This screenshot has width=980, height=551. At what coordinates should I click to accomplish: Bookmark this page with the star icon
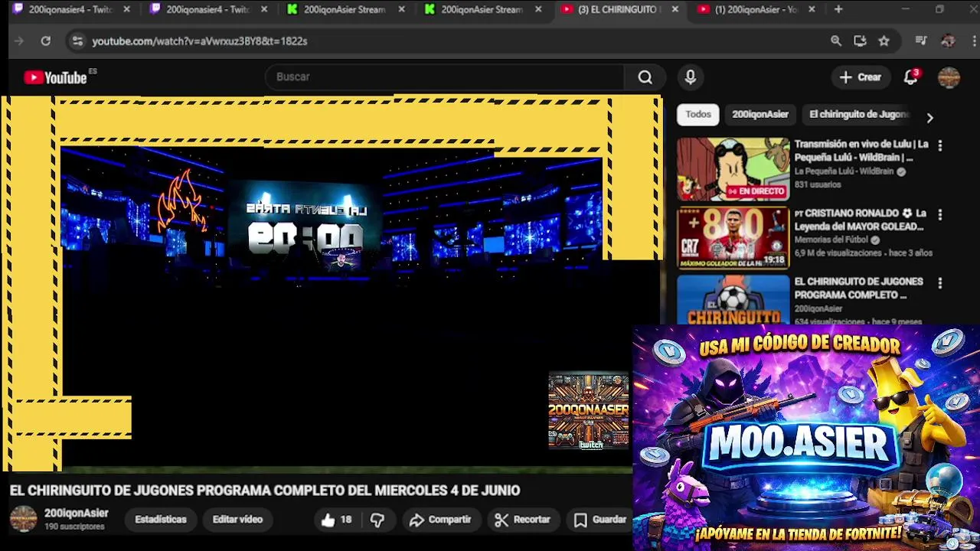point(884,41)
